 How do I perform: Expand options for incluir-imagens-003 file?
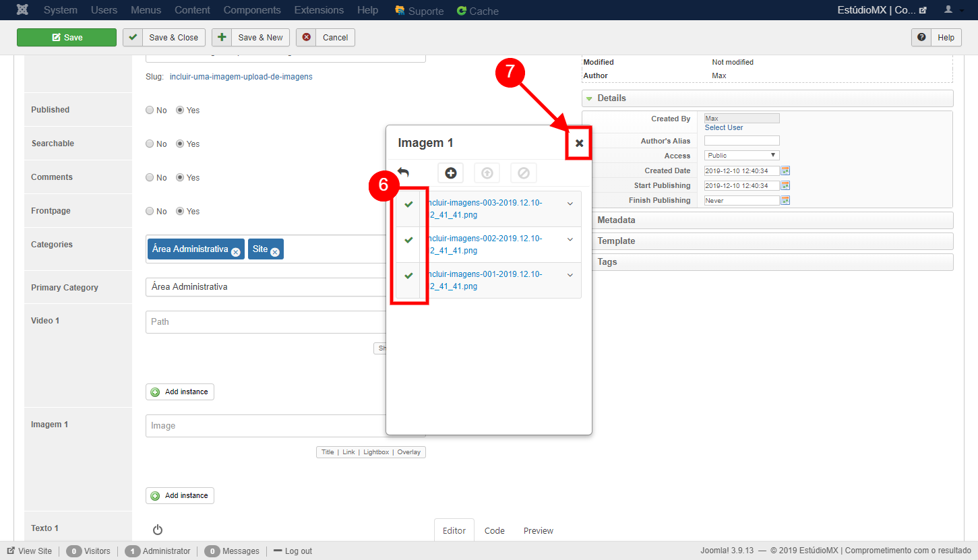(570, 204)
